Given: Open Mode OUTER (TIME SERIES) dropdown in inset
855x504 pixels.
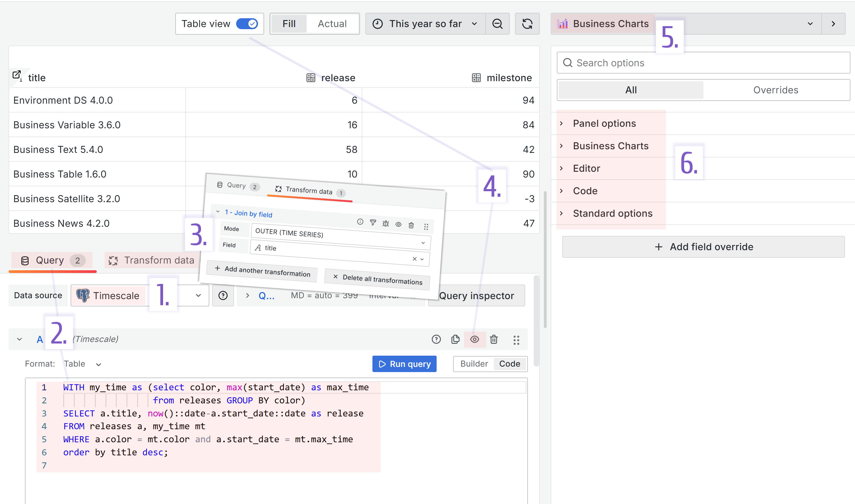Looking at the screenshot, I should pos(341,237).
